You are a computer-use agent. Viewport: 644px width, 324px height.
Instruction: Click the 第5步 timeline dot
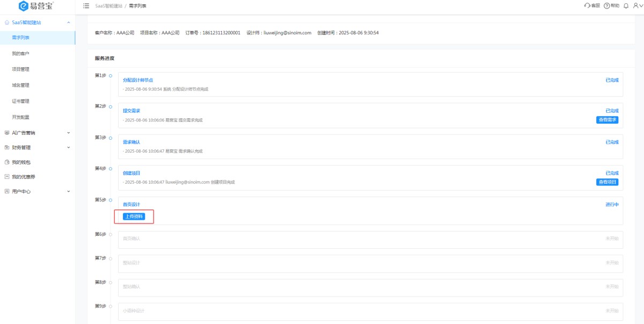111,200
